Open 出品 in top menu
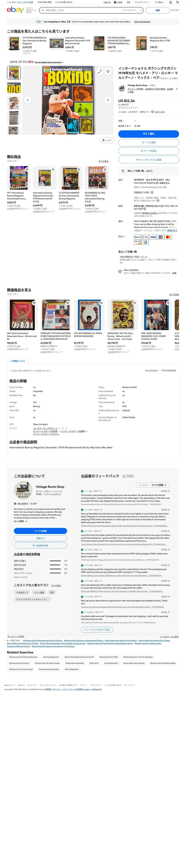Screen dimensions: 186x868 click(128, 2)
